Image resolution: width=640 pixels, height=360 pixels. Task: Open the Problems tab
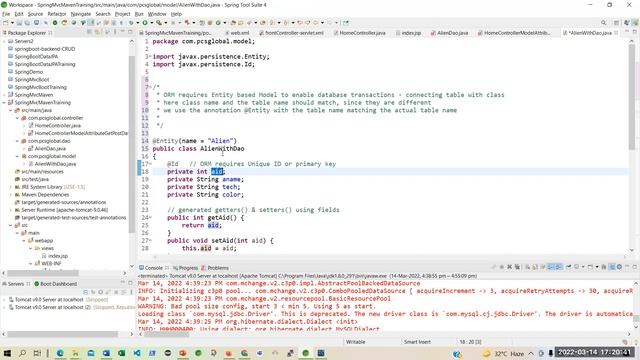[215, 268]
